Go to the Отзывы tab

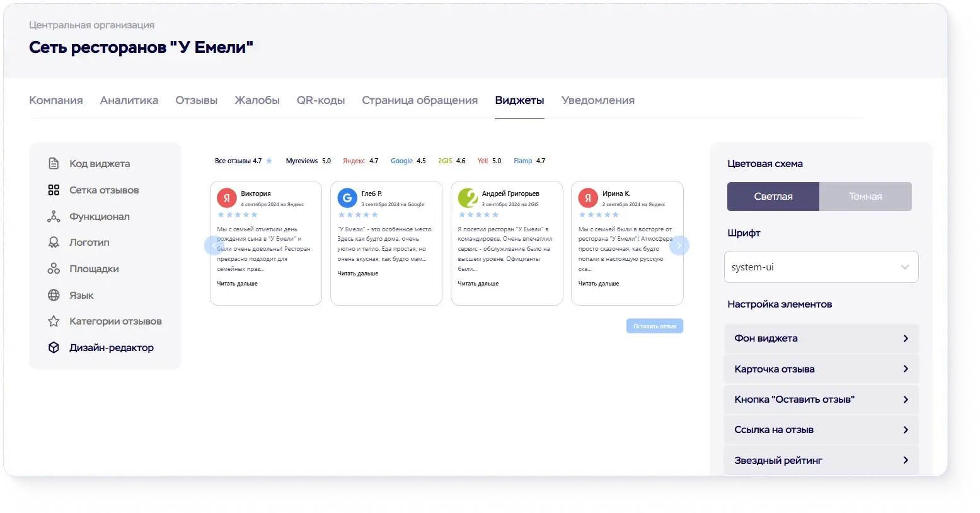click(x=197, y=100)
